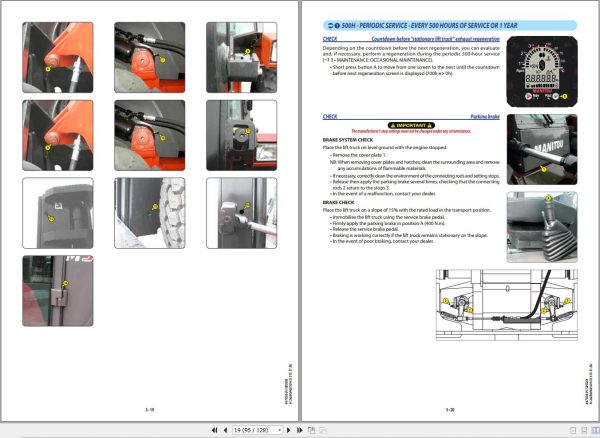Viewport: 600px width, 438px height.
Task: Click the CHECK link for Parking brake
Action: pyautogui.click(x=330, y=116)
